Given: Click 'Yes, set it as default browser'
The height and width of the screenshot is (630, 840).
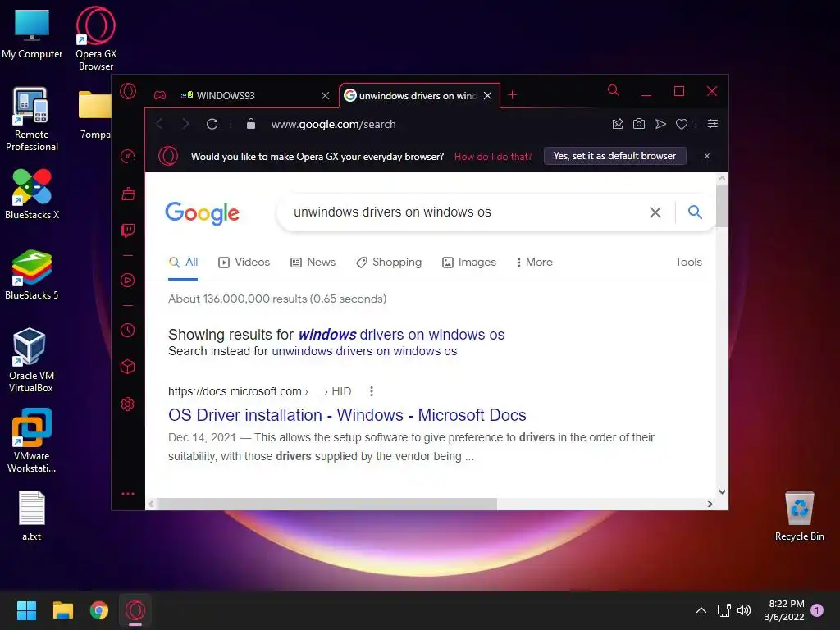Looking at the screenshot, I should tap(614, 156).
